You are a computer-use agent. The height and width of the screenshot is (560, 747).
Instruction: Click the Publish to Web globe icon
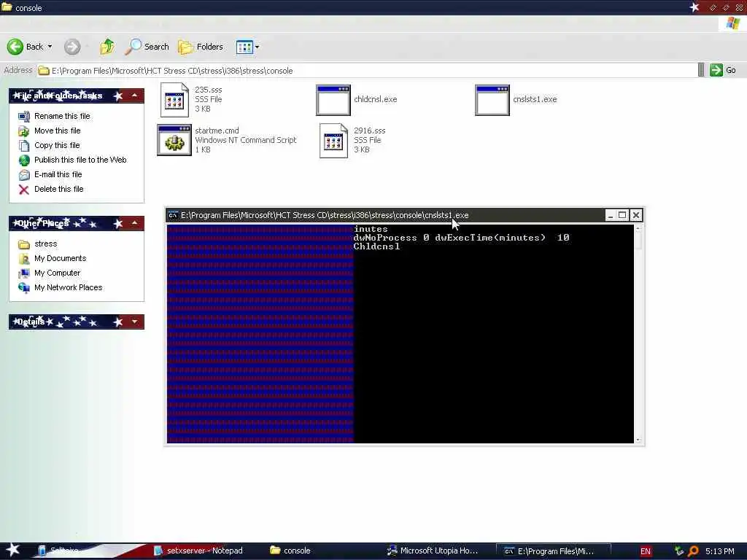[24, 160]
